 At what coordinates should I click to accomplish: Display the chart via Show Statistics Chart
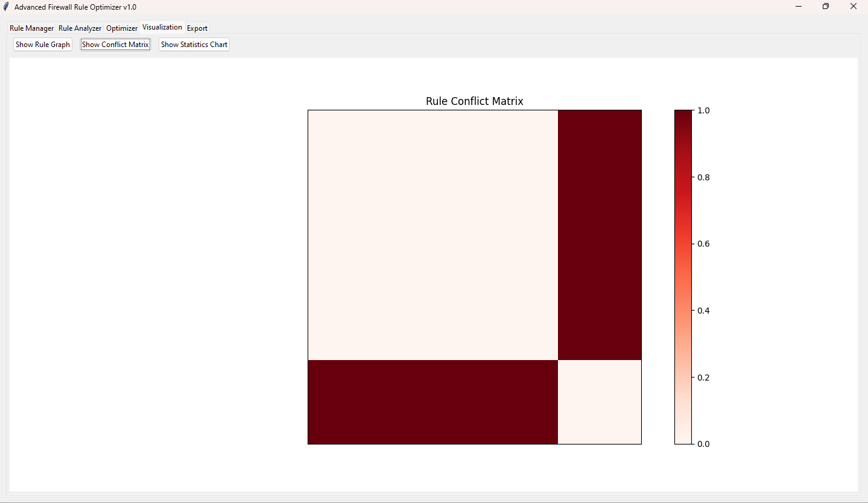(x=194, y=45)
